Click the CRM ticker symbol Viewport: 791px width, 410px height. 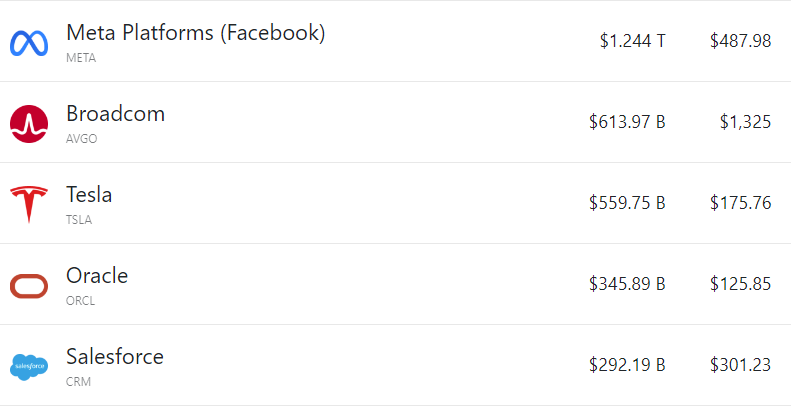(x=78, y=382)
